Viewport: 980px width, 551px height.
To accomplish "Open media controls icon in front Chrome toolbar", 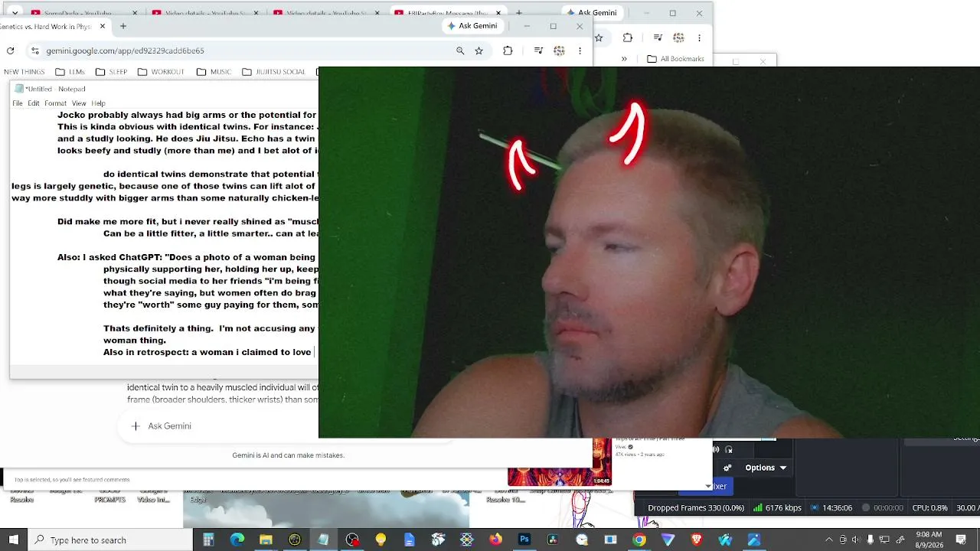I will click(x=539, y=51).
